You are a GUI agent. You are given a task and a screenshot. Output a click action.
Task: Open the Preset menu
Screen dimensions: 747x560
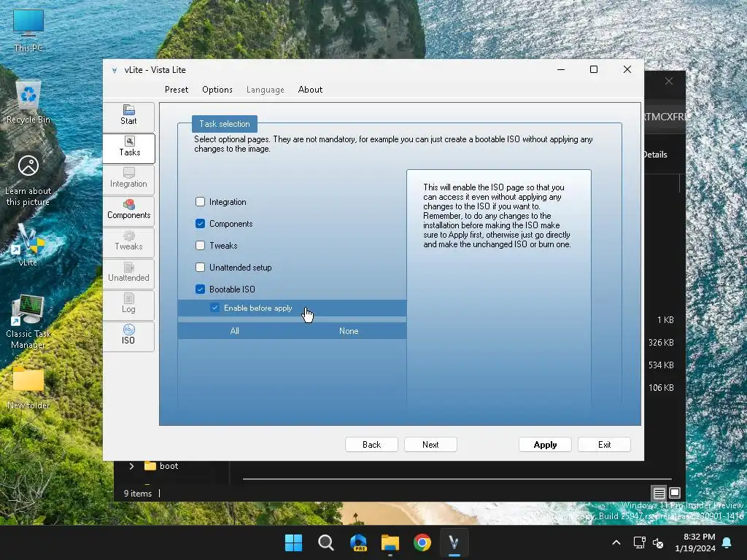click(x=177, y=90)
